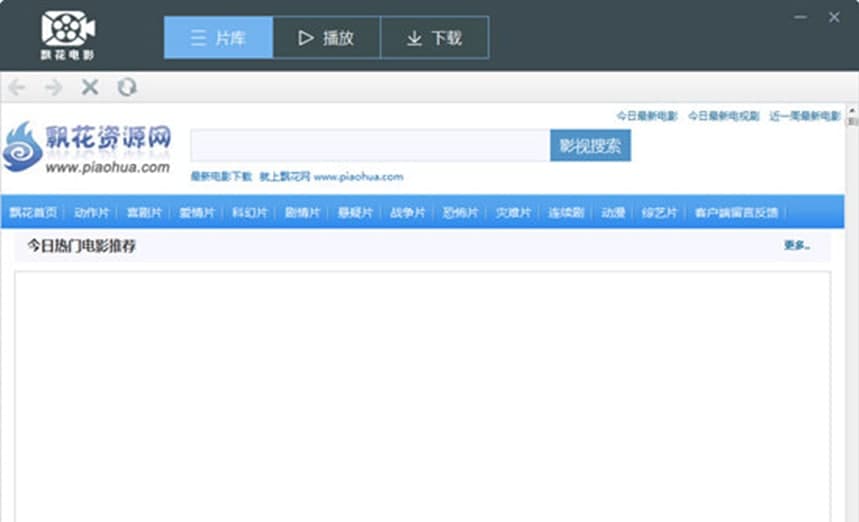Select the 灾难片 category

coord(513,213)
